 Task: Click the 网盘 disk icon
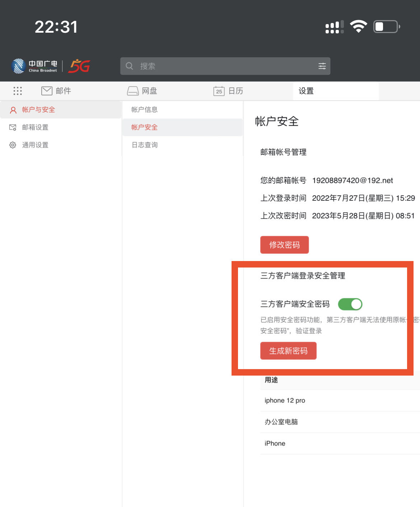(x=132, y=91)
